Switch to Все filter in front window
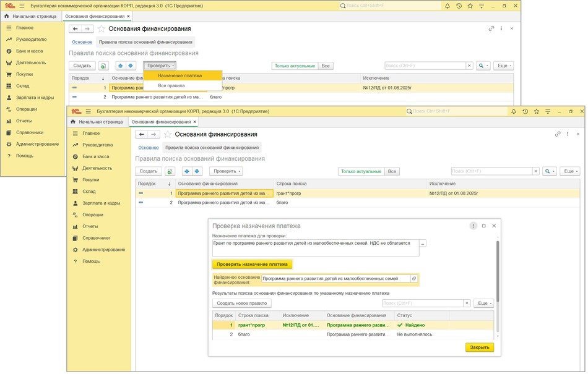This screenshot has height=374, width=588. pos(392,171)
